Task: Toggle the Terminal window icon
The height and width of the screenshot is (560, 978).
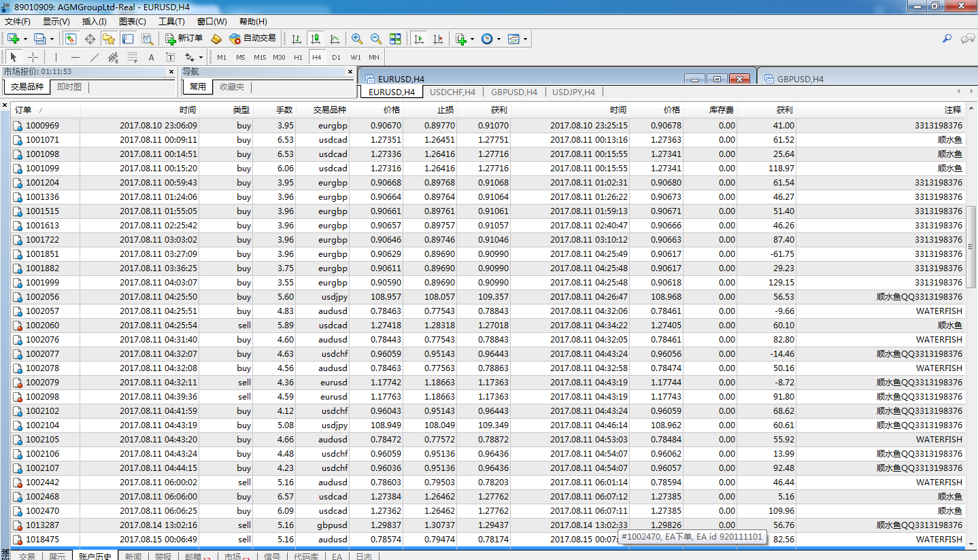Action: [128, 39]
